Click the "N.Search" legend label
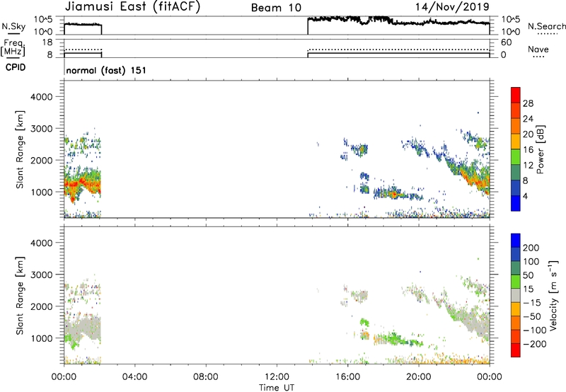Screen dimensions: 566x392 click(546, 26)
